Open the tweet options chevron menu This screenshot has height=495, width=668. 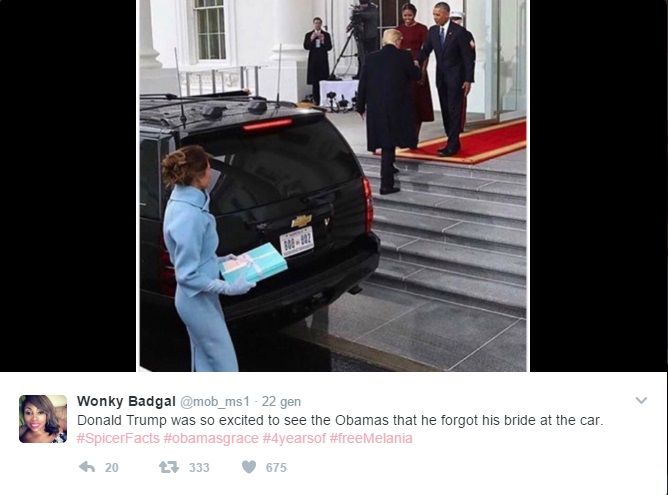(641, 400)
